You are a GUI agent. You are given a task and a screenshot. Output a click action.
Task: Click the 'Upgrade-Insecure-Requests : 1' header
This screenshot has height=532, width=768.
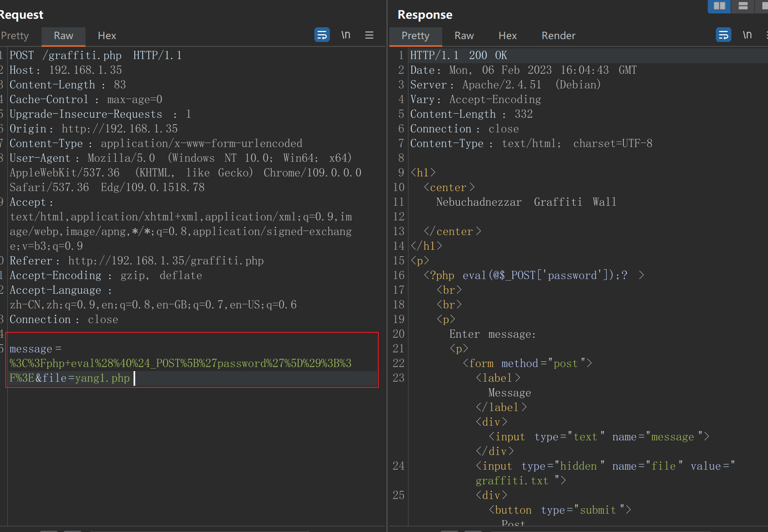tap(100, 114)
